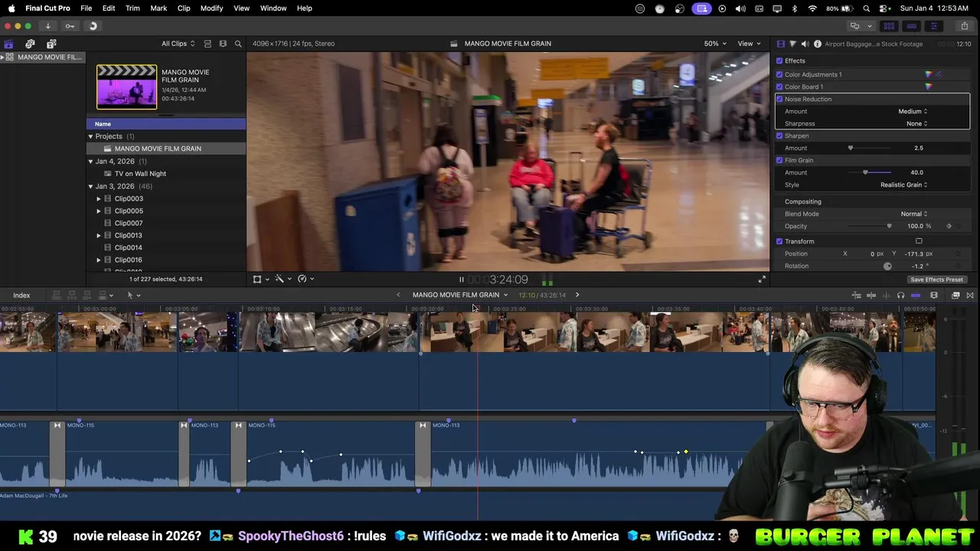This screenshot has height=551, width=980.
Task: Toggle Browser visibility grid button
Action: pyautogui.click(x=889, y=26)
